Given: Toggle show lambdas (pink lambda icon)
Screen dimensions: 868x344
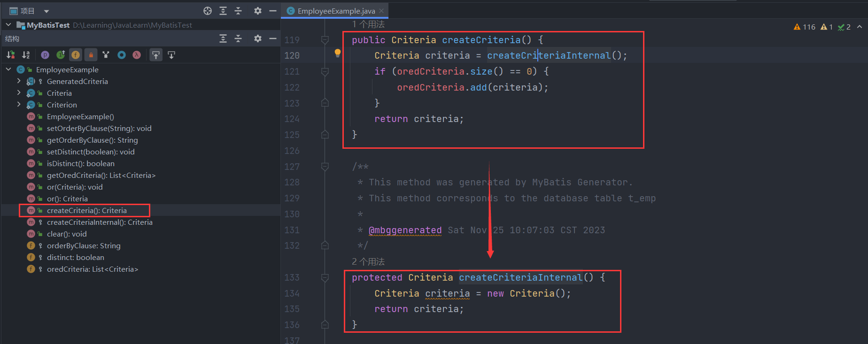Looking at the screenshot, I should click(137, 55).
